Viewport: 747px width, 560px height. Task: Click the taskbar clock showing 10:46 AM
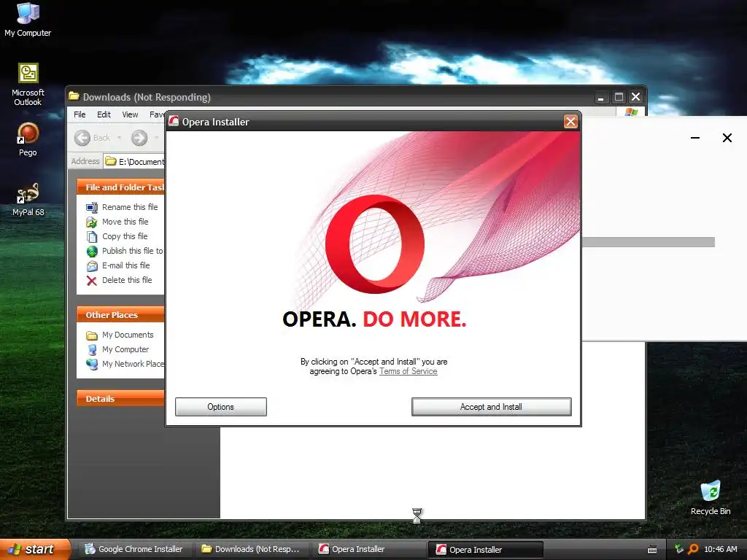point(720,549)
